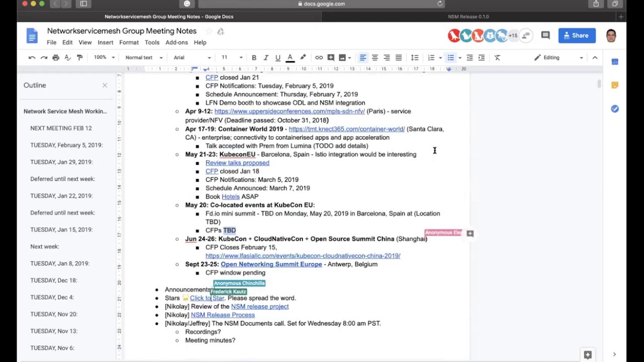Viewport: 644px width, 362px height.
Task: Toggle the numbered list
Action: click(431, 57)
